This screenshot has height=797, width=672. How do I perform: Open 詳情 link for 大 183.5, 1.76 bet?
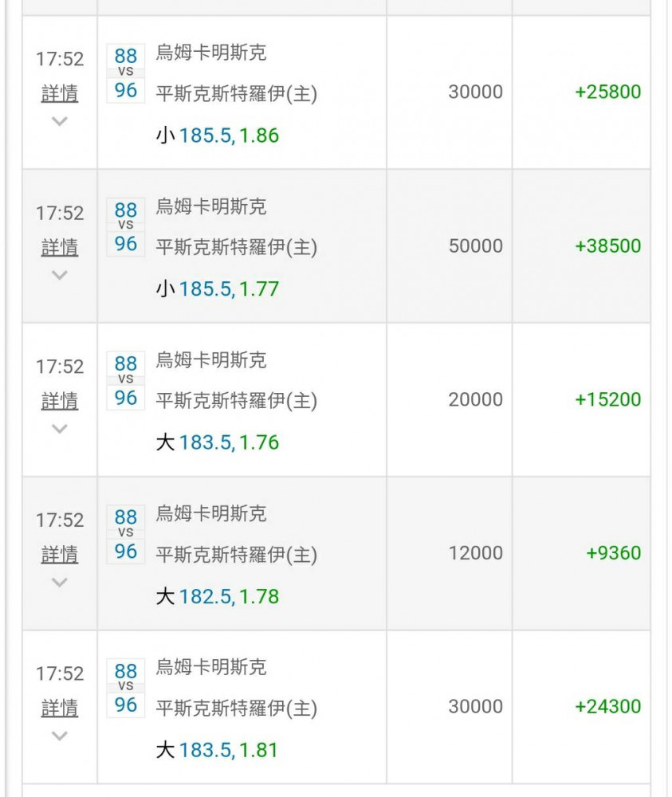(x=60, y=401)
